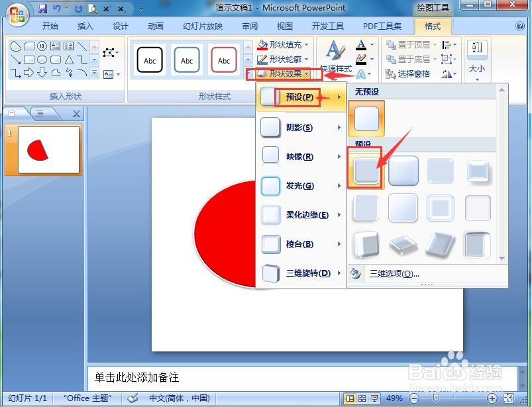Select the 形状轮廓 (Shape Outline) icon
This screenshot has height=407, width=532.
coord(262,60)
